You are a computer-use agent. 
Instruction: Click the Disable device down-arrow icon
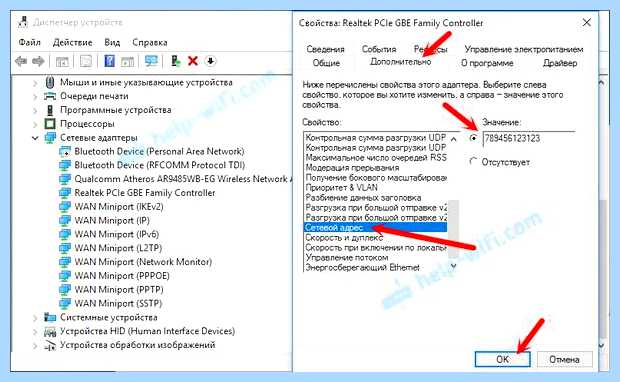pyautogui.click(x=210, y=61)
